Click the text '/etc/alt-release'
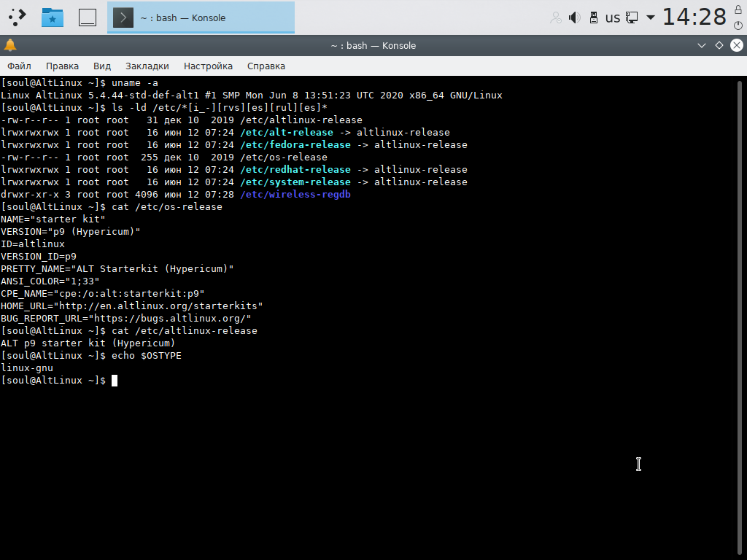The width and height of the screenshot is (747, 560). point(287,133)
